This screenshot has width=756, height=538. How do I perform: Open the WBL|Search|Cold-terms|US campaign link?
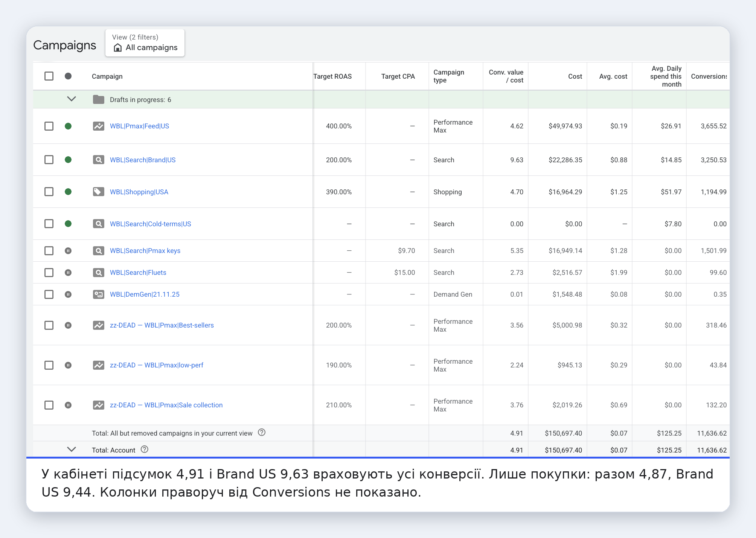(151, 224)
